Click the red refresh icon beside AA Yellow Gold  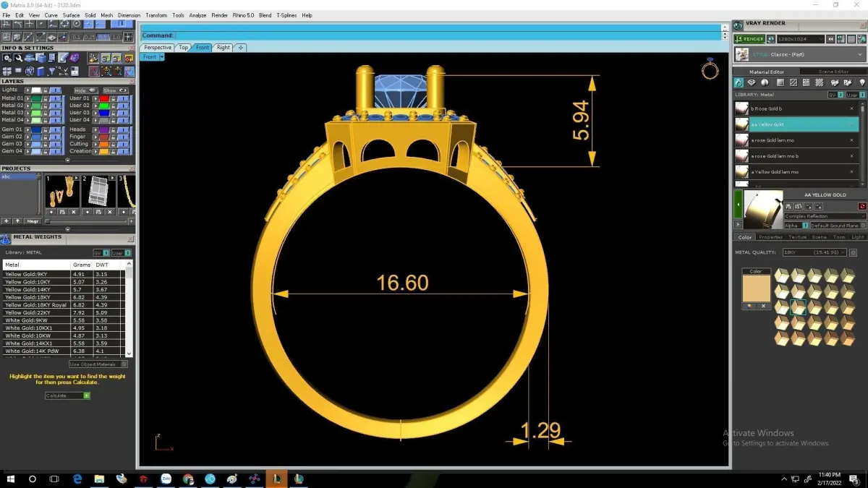862,206
